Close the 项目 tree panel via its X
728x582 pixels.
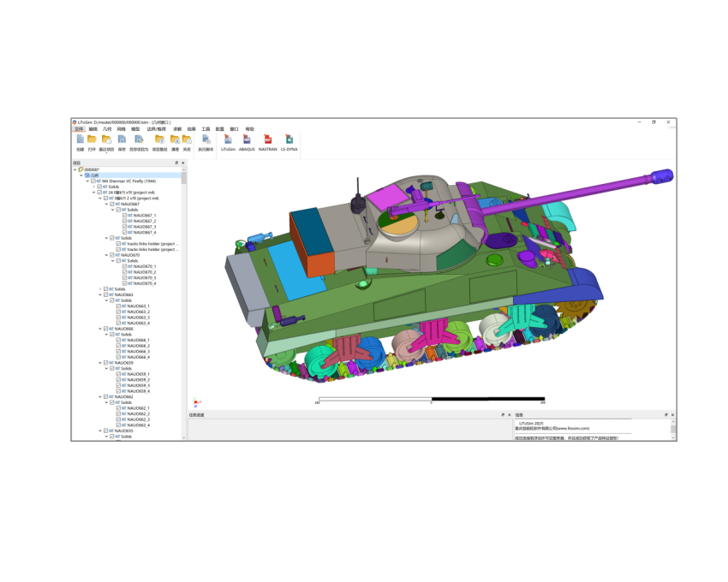(183, 163)
